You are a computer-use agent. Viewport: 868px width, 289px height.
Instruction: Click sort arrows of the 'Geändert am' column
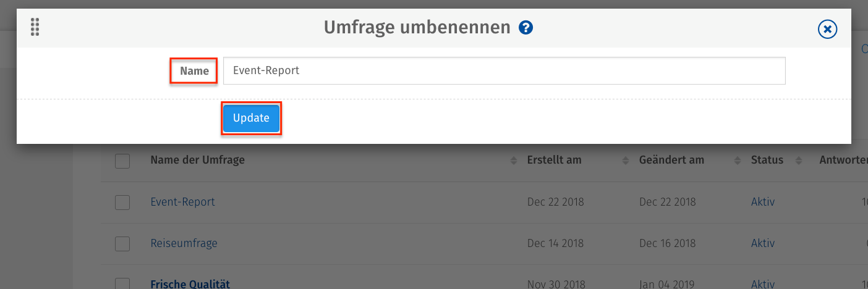(x=737, y=161)
